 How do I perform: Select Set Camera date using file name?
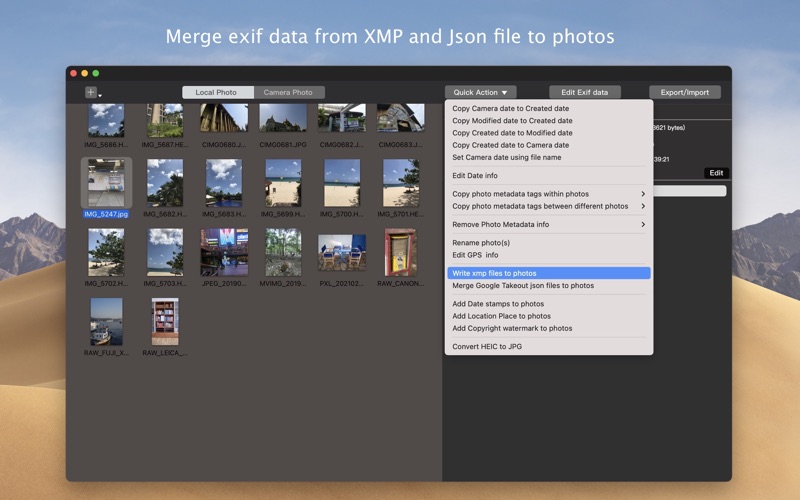pyautogui.click(x=548, y=157)
